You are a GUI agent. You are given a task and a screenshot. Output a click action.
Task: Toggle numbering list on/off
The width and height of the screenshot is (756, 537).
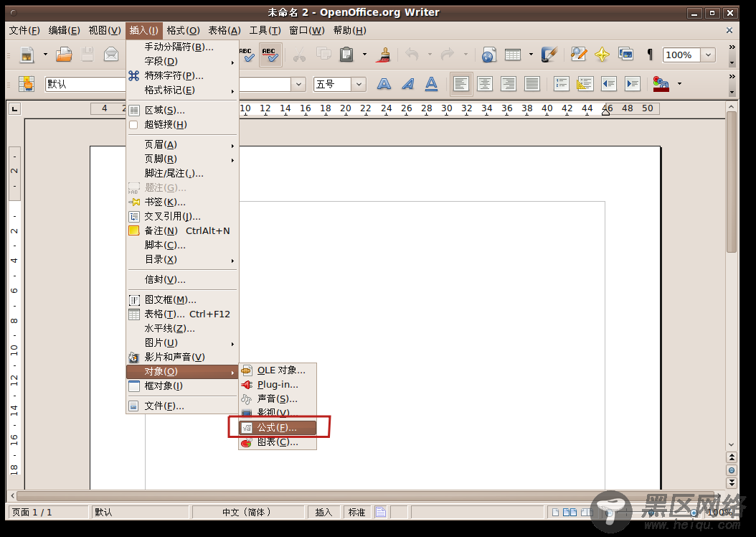click(561, 84)
